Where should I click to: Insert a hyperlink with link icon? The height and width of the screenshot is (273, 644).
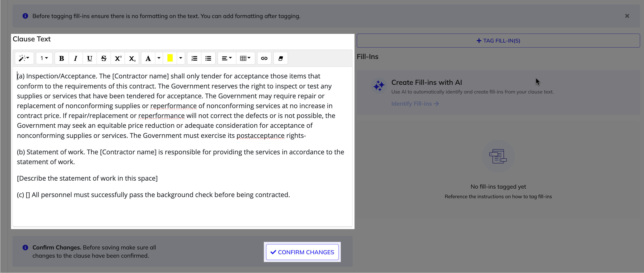(264, 58)
